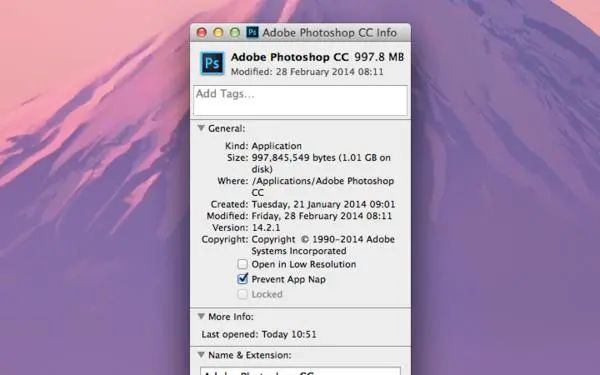Click the Where path /Applications/Adobe Photoshop CC
Viewport: 600px width, 375px height.
pos(323,186)
